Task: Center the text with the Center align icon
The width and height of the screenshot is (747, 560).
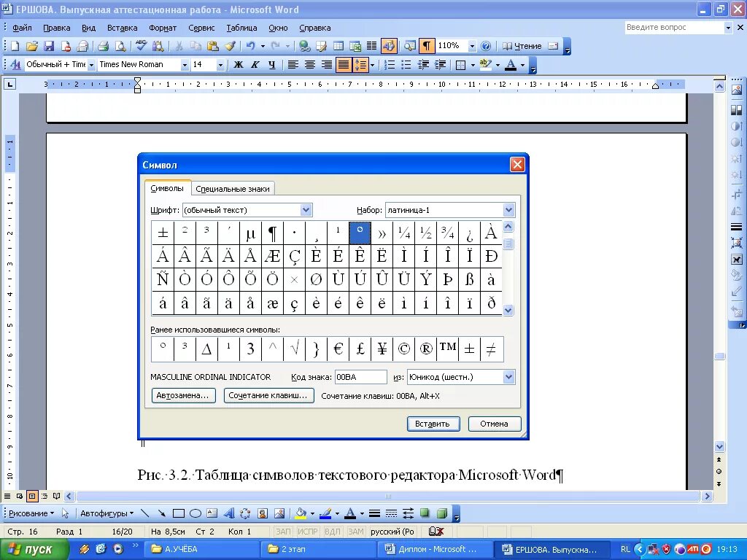Action: pyautogui.click(x=309, y=64)
